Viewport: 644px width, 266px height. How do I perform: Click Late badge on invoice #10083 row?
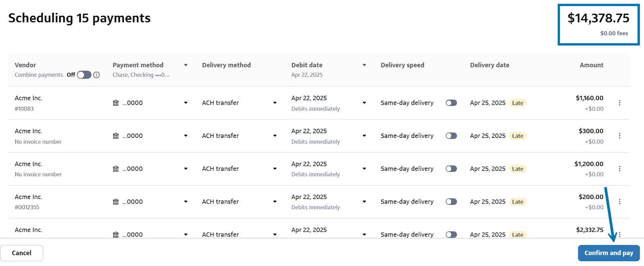[x=518, y=103]
